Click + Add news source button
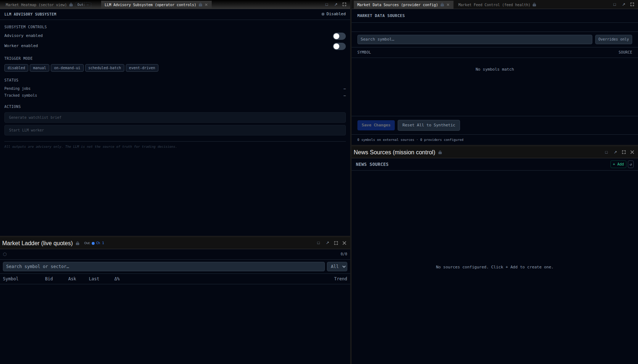The image size is (638, 364). pyautogui.click(x=618, y=164)
